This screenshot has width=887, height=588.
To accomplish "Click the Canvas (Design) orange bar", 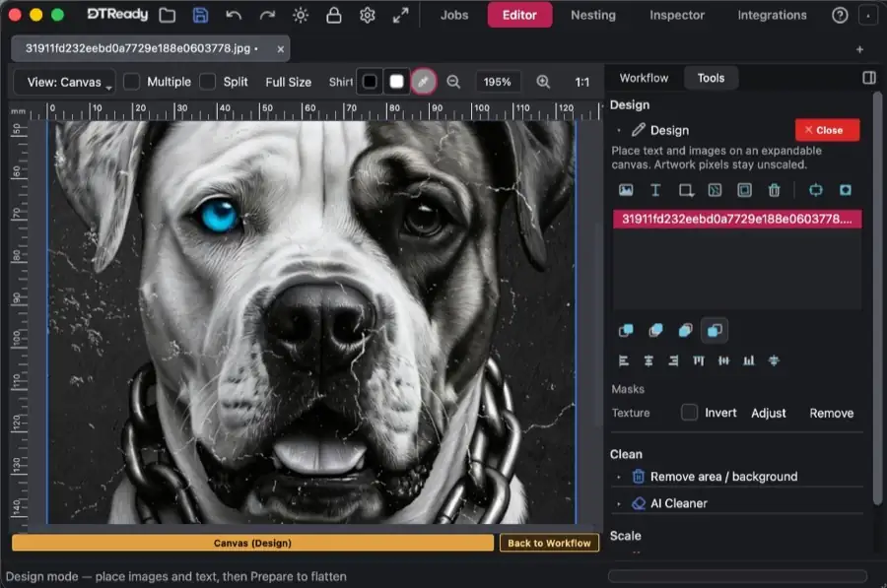I will tap(252, 543).
